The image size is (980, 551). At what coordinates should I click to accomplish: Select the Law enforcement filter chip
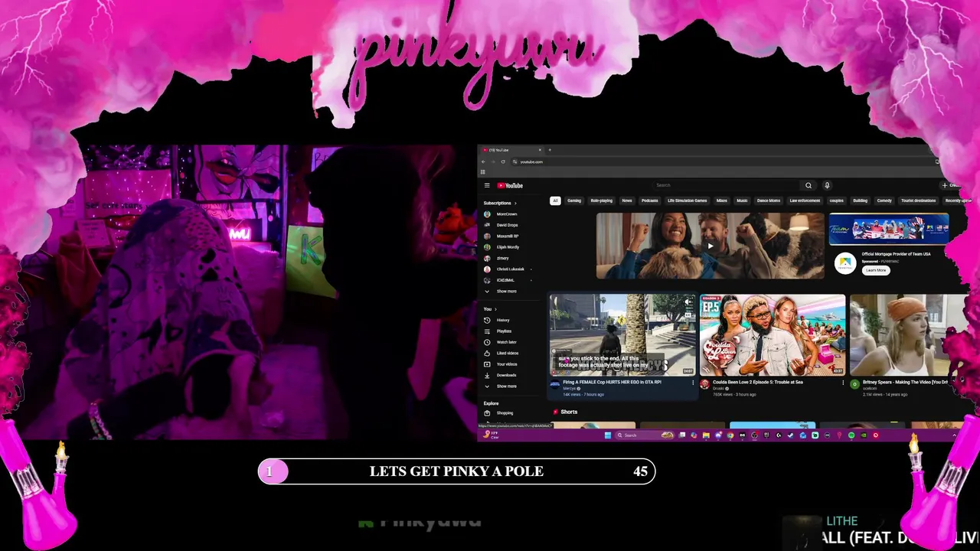tap(805, 201)
